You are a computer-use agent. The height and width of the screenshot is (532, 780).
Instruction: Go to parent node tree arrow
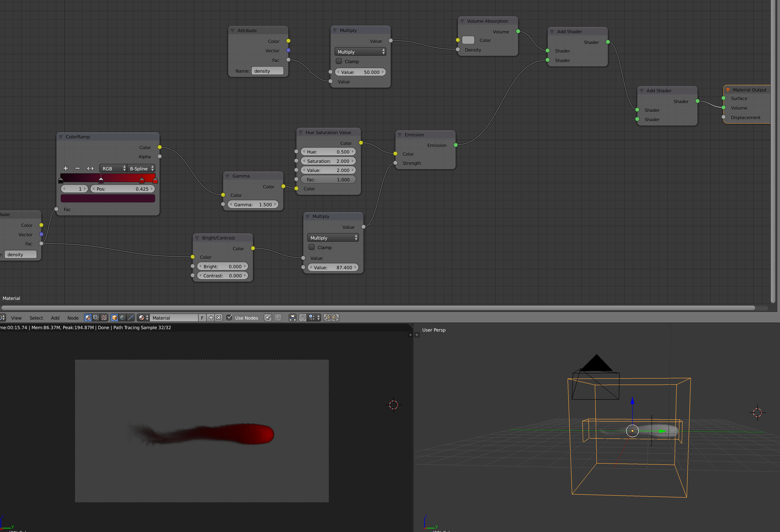tap(278, 318)
